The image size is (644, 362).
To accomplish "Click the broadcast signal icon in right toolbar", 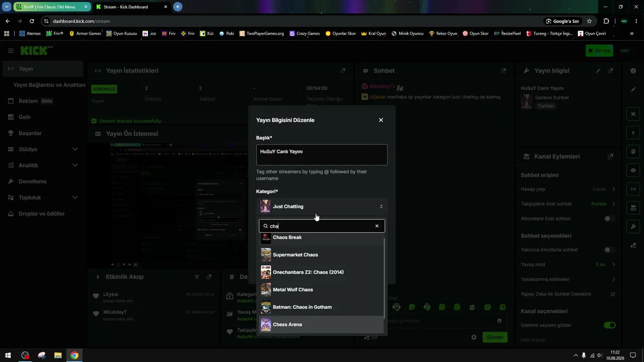I will (x=633, y=189).
